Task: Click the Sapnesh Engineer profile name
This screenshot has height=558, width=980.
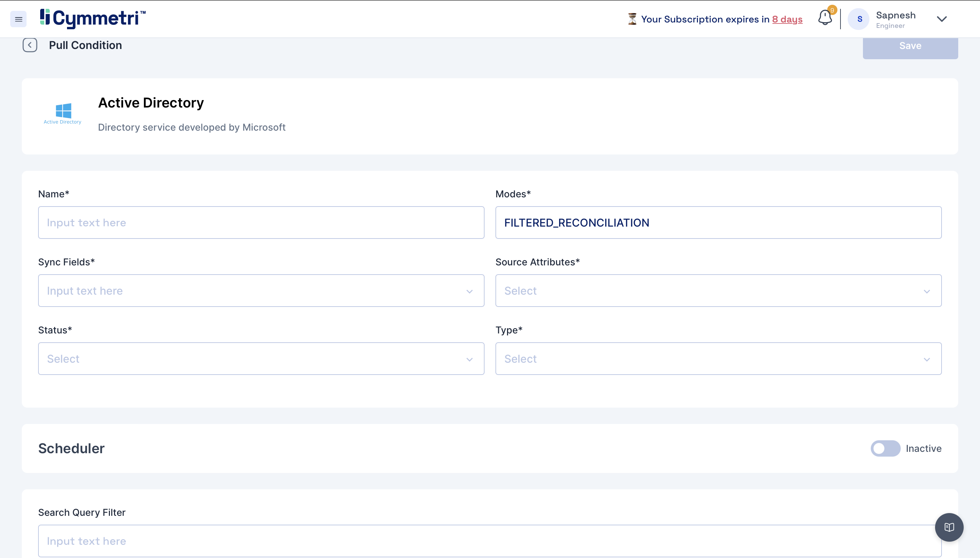Action: click(895, 19)
